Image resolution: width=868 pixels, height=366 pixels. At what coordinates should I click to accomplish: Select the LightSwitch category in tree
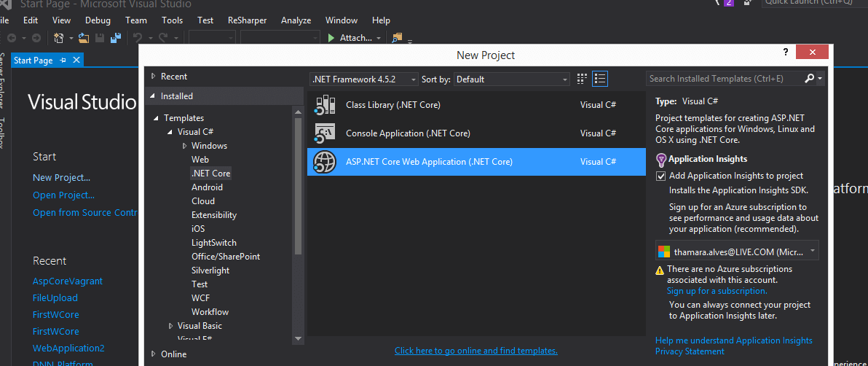(x=213, y=243)
